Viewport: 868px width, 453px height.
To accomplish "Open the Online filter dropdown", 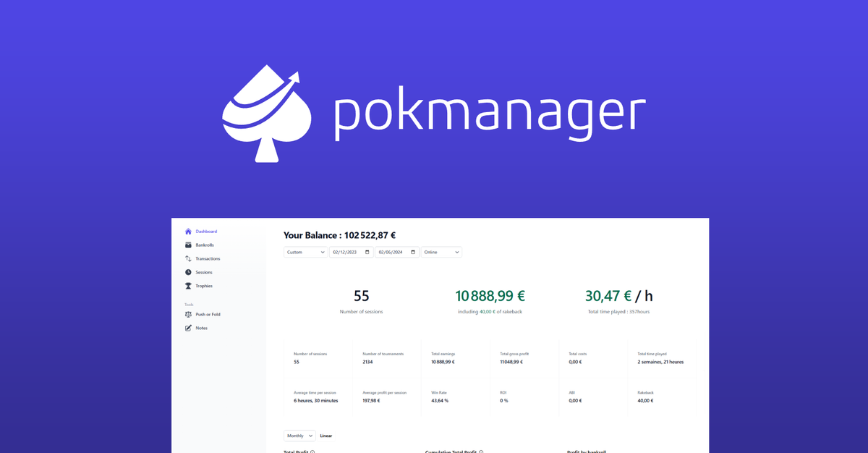I will click(441, 253).
